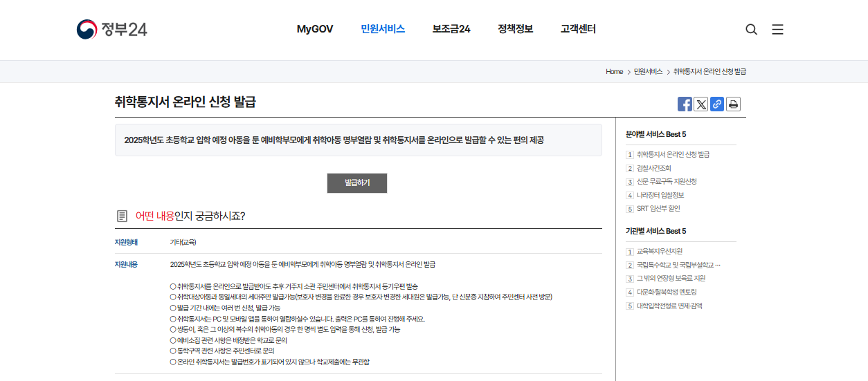Open SRT 임신부 할인 link

658,209
